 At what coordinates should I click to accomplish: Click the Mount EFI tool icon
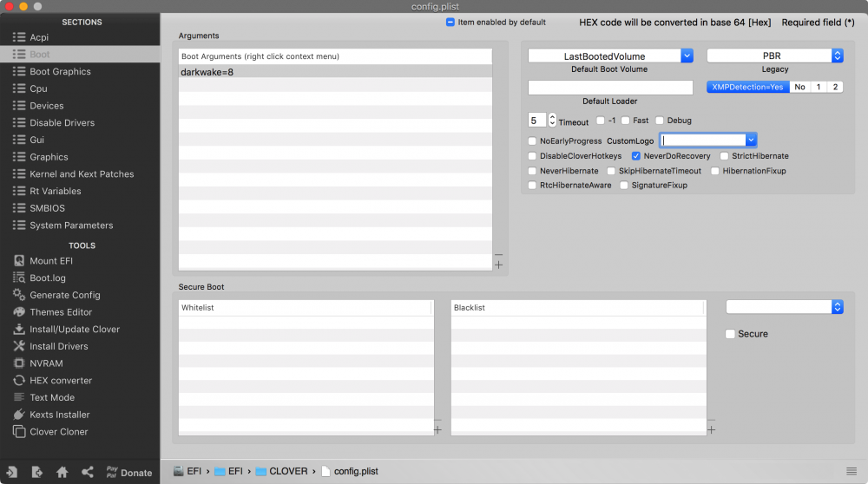click(19, 260)
